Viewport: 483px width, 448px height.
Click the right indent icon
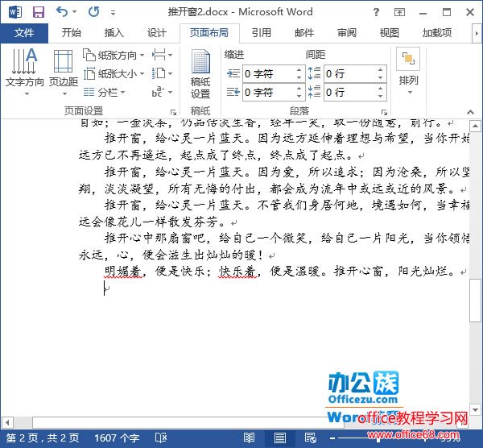(x=233, y=92)
